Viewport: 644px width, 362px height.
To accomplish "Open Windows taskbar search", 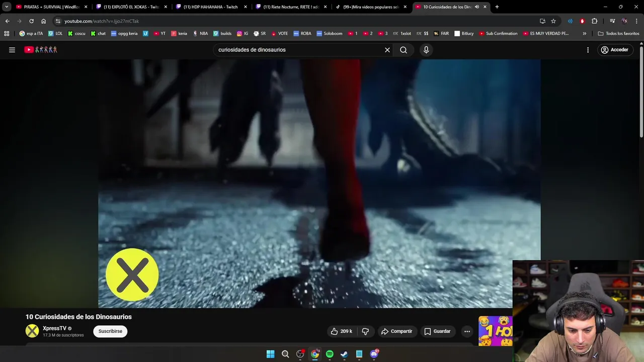I will (x=285, y=354).
